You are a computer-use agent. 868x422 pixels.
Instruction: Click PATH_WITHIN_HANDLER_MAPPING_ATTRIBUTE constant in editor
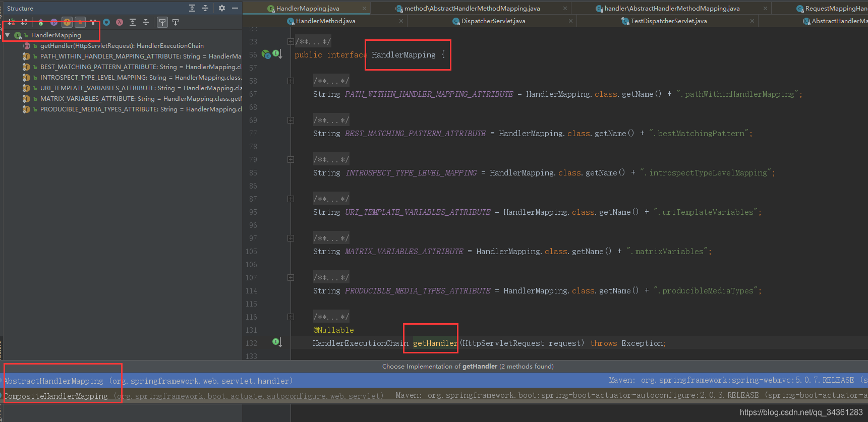point(429,94)
